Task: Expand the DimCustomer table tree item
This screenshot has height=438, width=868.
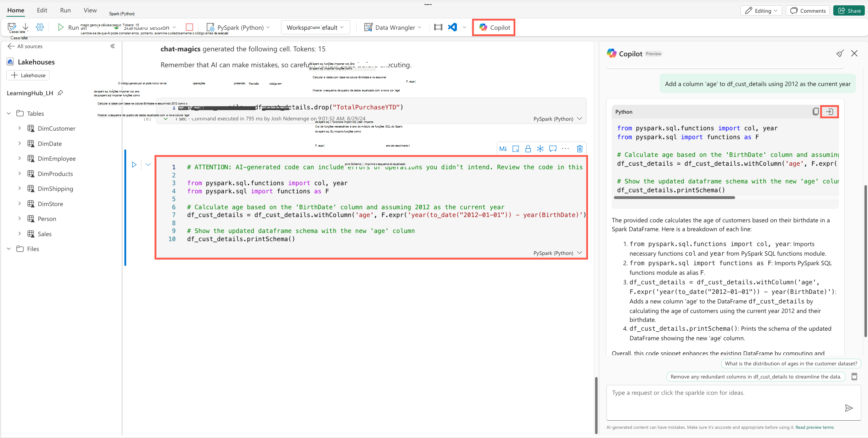Action: [x=19, y=128]
